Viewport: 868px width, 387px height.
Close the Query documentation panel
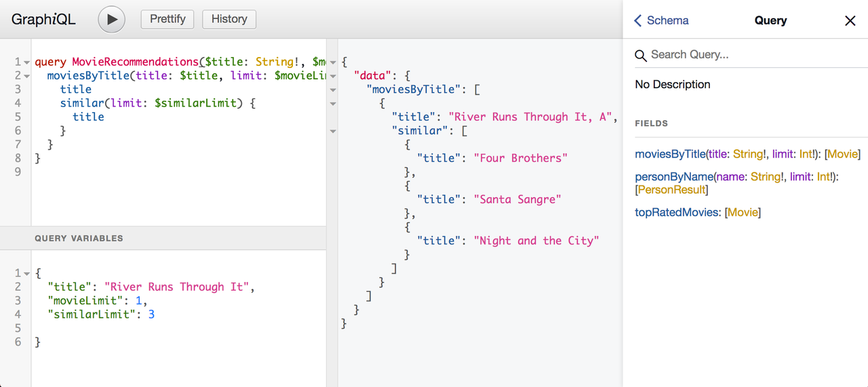pyautogui.click(x=850, y=20)
